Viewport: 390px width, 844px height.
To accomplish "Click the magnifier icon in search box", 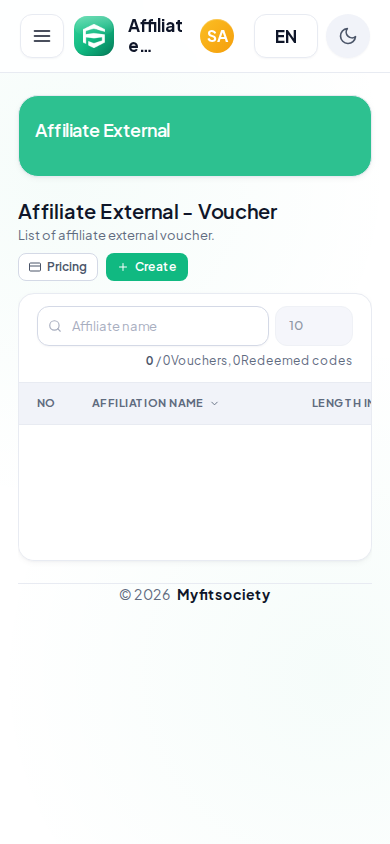I will point(55,326).
